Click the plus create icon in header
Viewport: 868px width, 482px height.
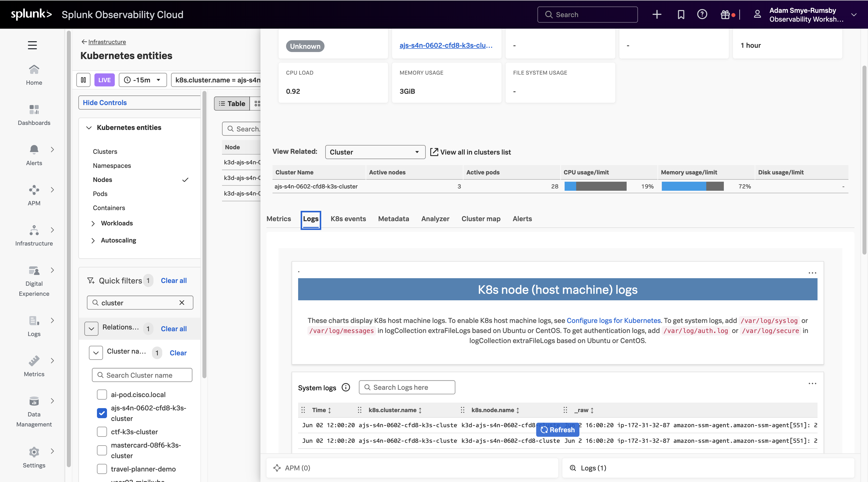click(657, 15)
